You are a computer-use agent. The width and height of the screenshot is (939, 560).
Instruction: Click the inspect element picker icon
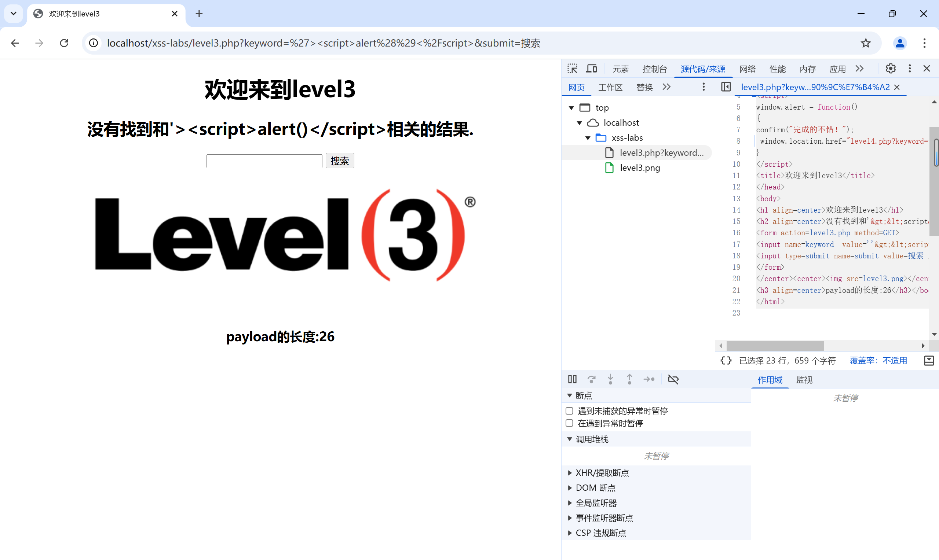click(572, 69)
